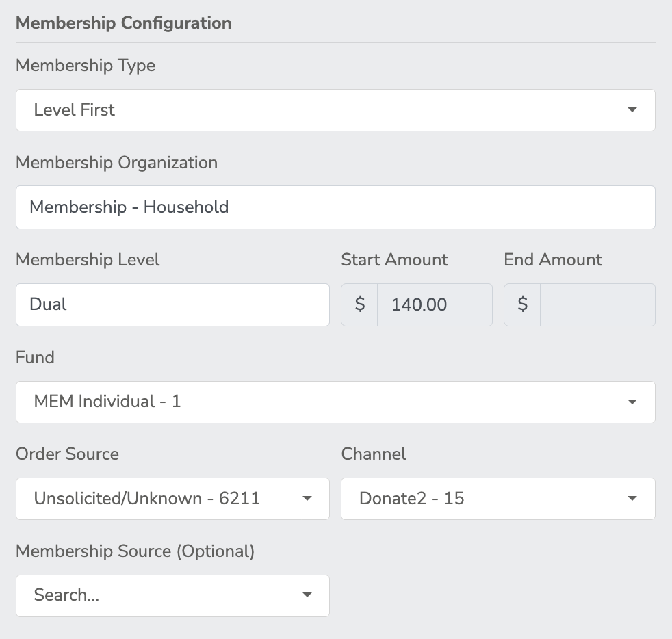Viewport: 672px width, 639px height.
Task: Click the dollar sign beside Start Amount
Action: [360, 304]
